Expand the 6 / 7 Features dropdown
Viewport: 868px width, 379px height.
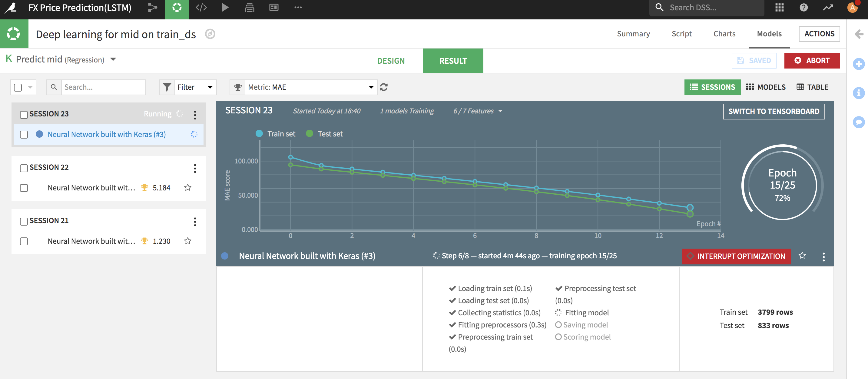point(478,111)
